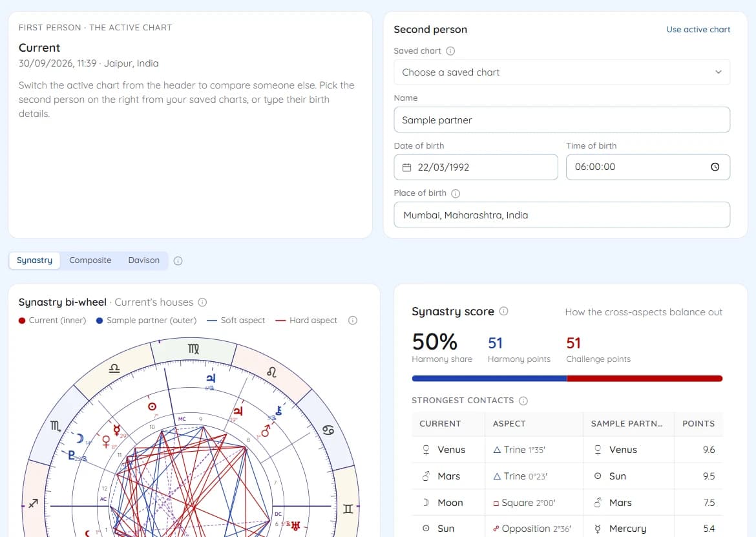Switch to the Composite tab

pyautogui.click(x=90, y=260)
